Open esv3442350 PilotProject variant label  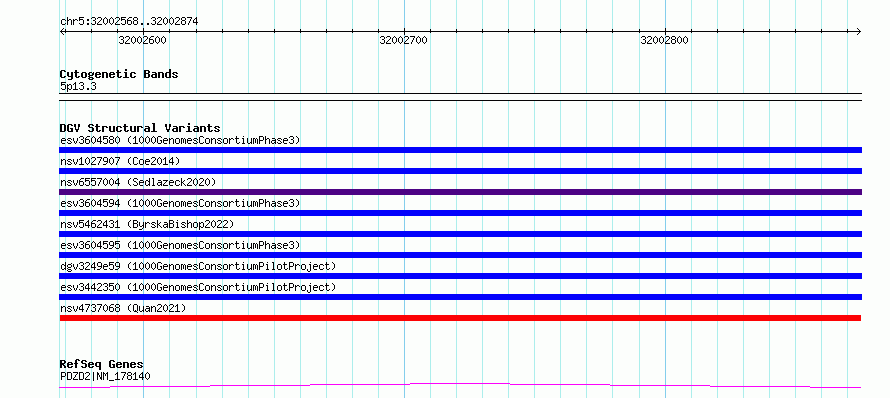point(198,287)
